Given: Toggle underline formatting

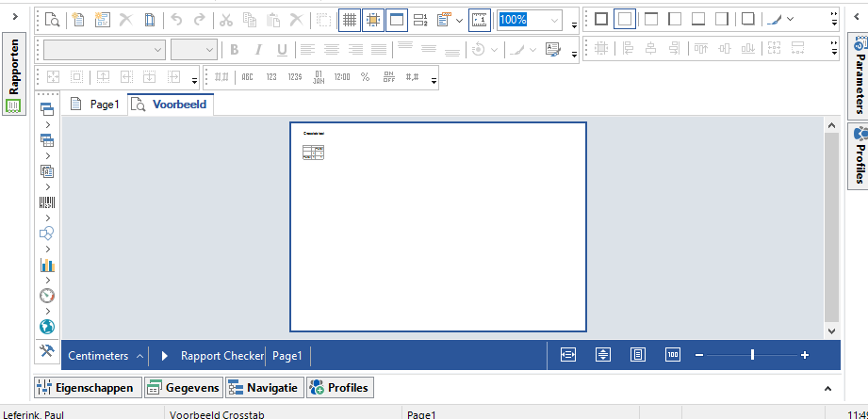Looking at the screenshot, I should 283,50.
